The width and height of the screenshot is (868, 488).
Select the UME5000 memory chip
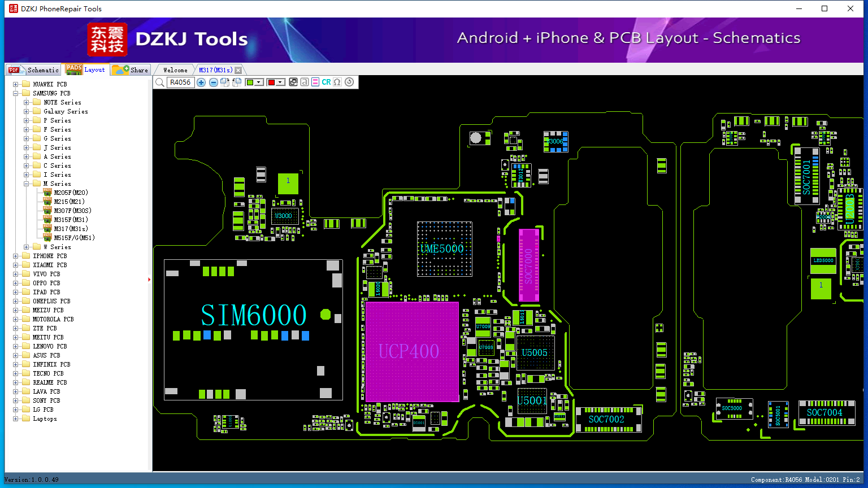(x=444, y=249)
